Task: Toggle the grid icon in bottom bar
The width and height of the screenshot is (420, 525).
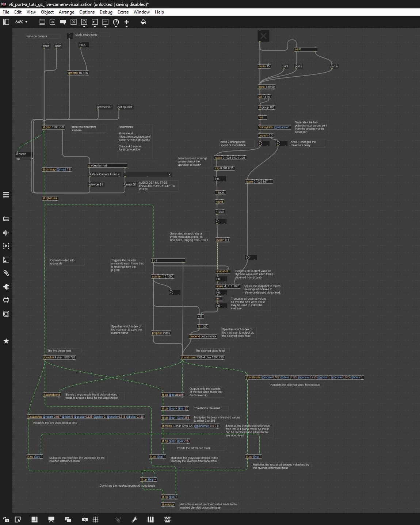Action: tap(96, 519)
